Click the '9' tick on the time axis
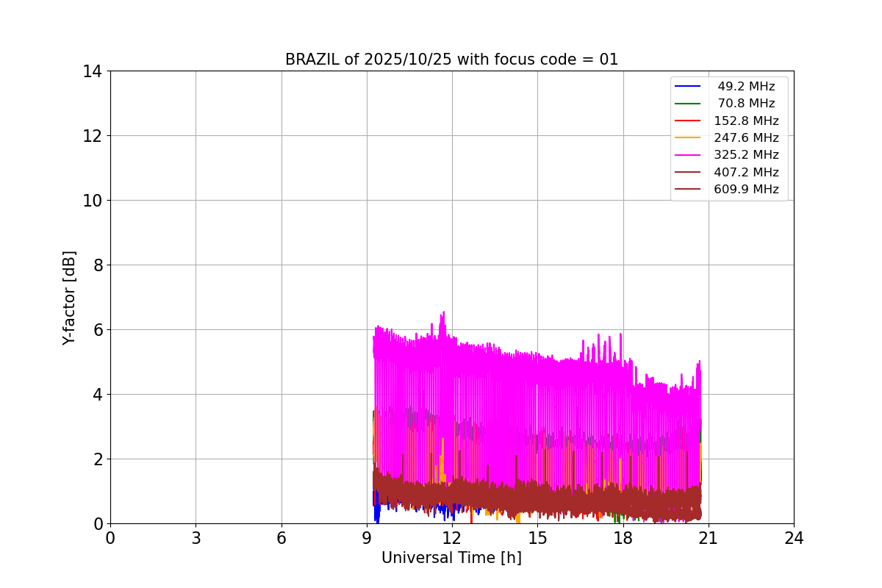The height and width of the screenshot is (588, 882). pyautogui.click(x=367, y=538)
